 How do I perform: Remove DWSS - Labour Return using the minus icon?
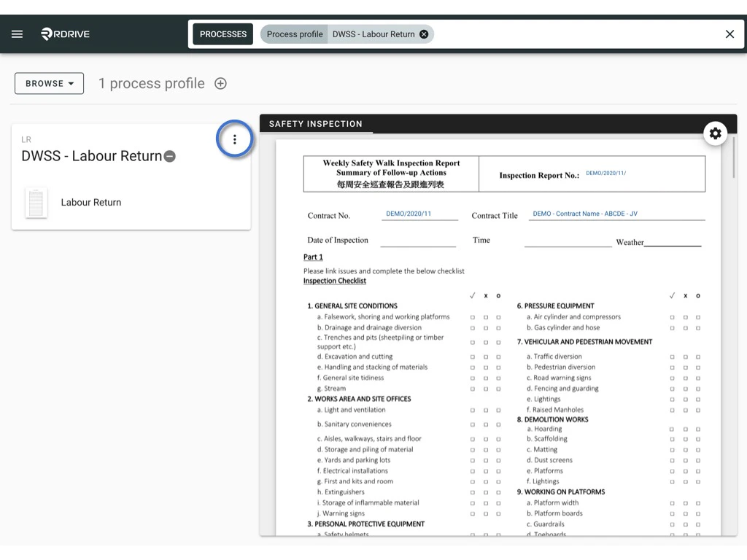[170, 155]
